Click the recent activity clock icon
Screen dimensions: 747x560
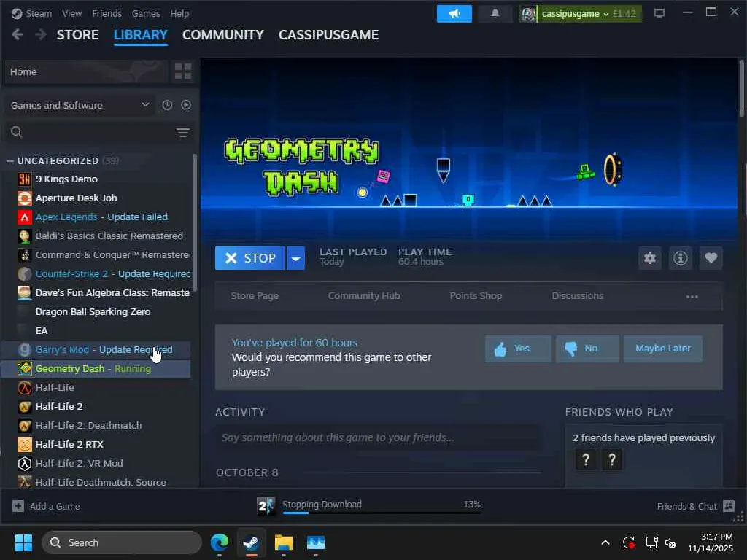167,105
